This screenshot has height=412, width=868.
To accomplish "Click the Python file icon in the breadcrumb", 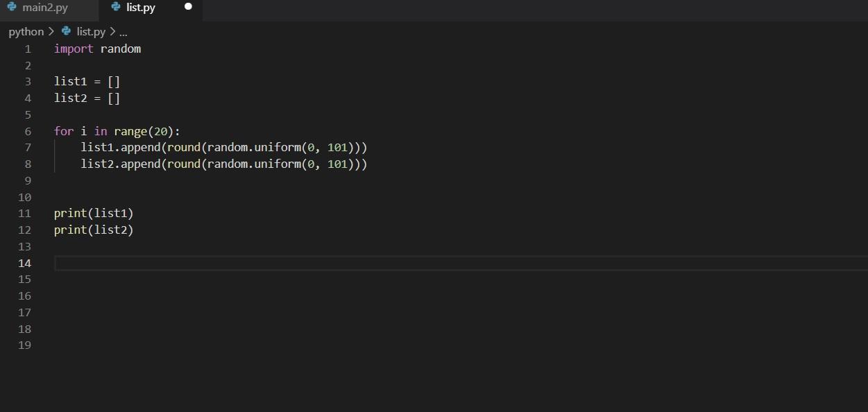I will (67, 31).
